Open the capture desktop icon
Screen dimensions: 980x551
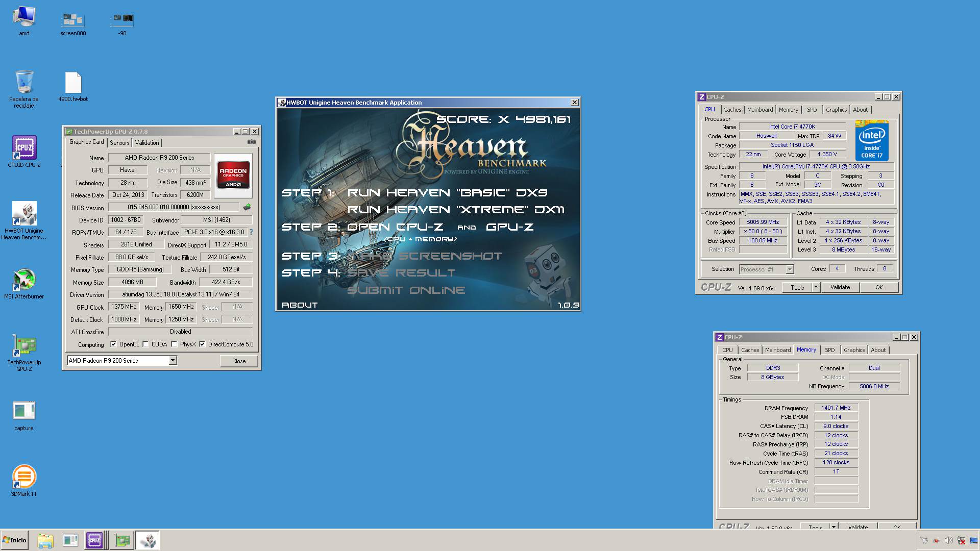click(x=24, y=416)
